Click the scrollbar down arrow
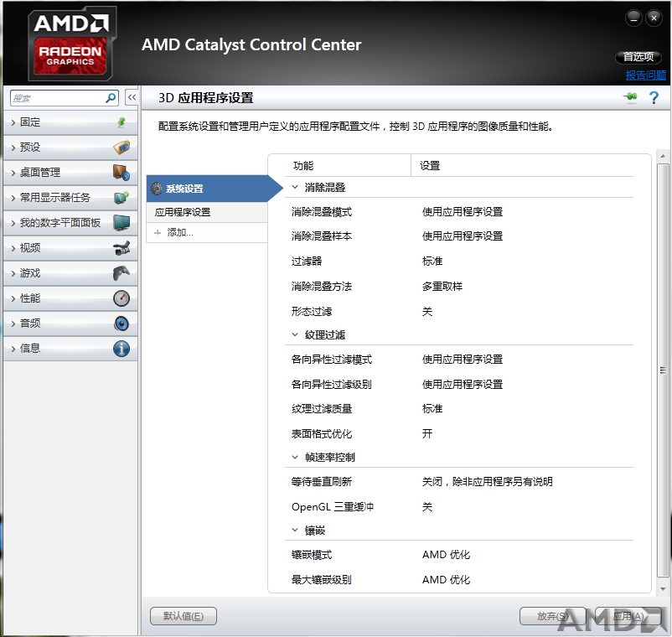Image resolution: width=672 pixels, height=637 pixels. [x=663, y=589]
